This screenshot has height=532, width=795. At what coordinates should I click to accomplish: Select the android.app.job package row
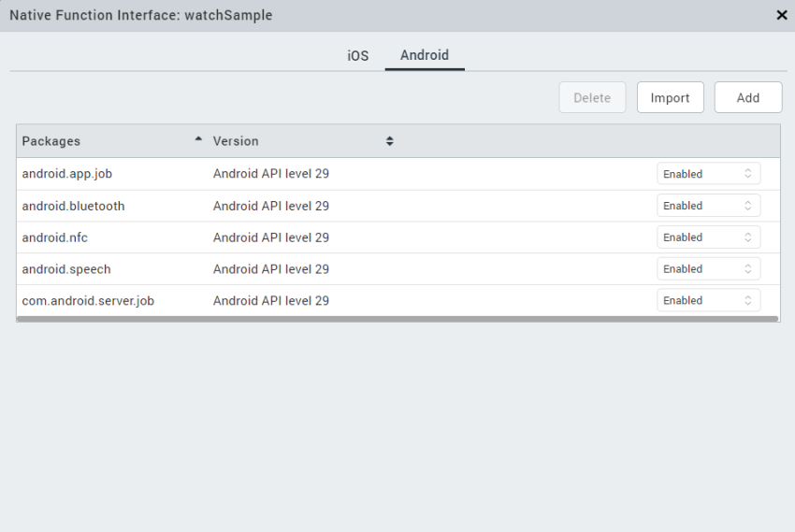pyautogui.click(x=67, y=174)
